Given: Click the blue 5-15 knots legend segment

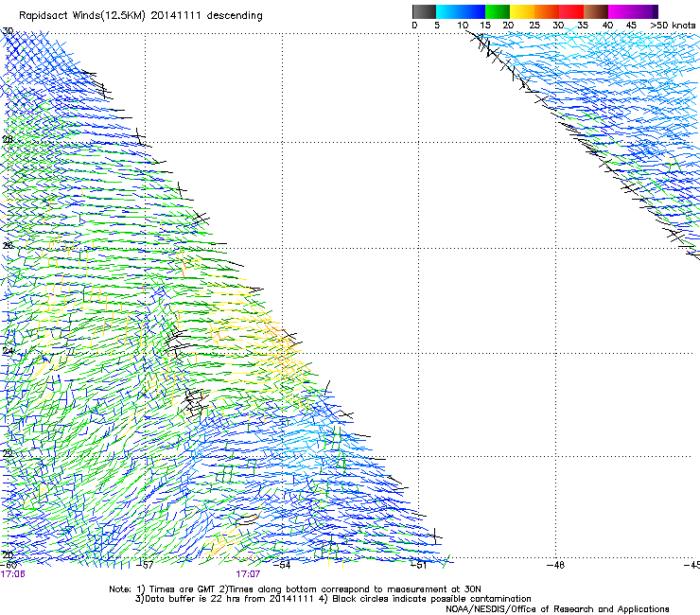Looking at the screenshot, I should tap(461, 11).
